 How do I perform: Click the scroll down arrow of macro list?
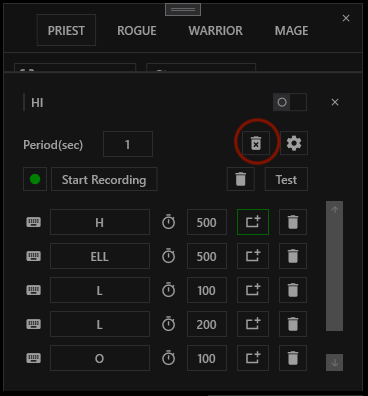[x=335, y=362]
